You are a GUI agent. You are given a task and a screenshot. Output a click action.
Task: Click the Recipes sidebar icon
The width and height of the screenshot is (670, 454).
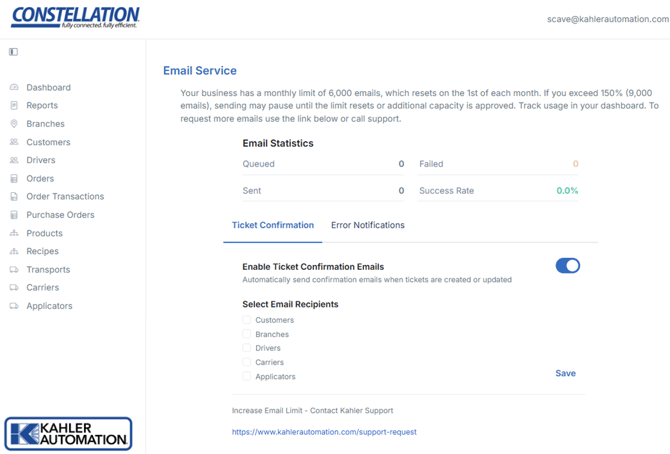pyautogui.click(x=14, y=252)
